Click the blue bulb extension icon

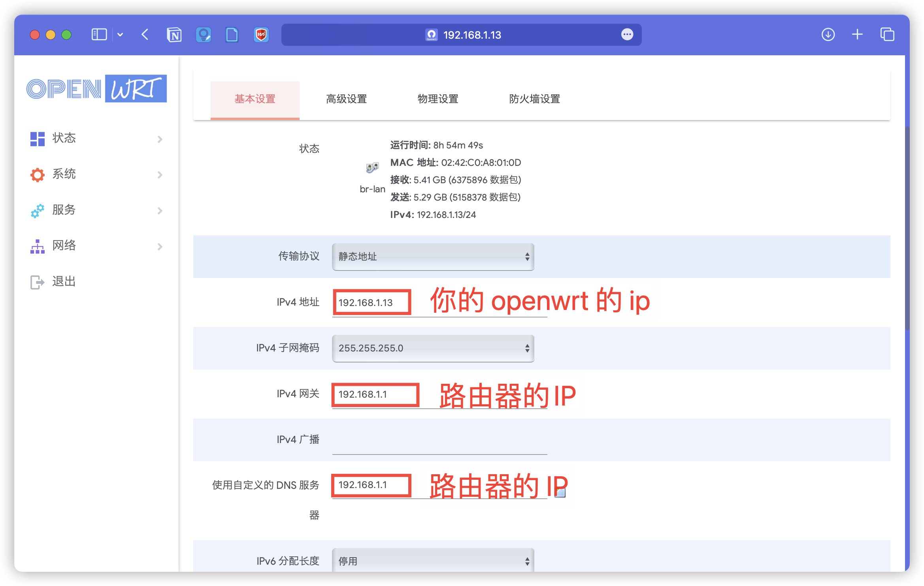point(204,35)
